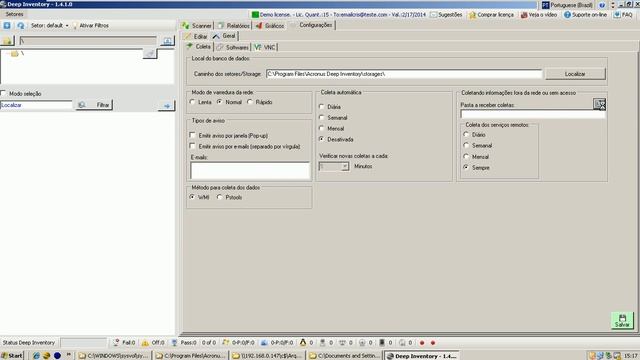Switch to the Gráficos tab

pyautogui.click(x=270, y=25)
